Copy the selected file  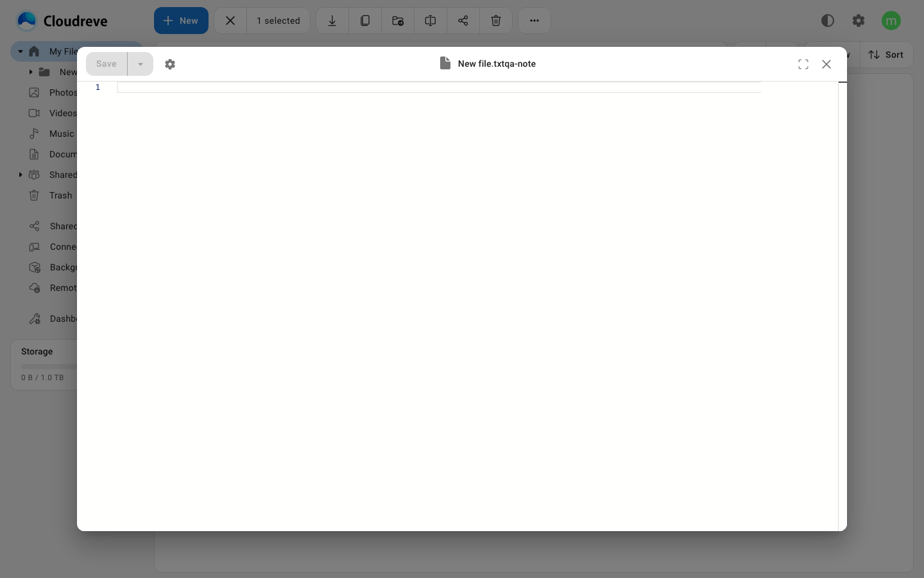[x=365, y=21]
